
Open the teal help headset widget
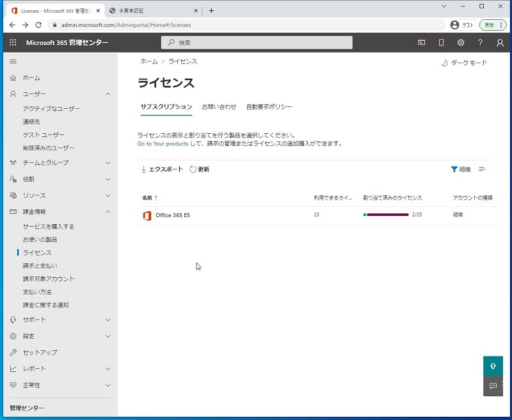click(x=493, y=366)
